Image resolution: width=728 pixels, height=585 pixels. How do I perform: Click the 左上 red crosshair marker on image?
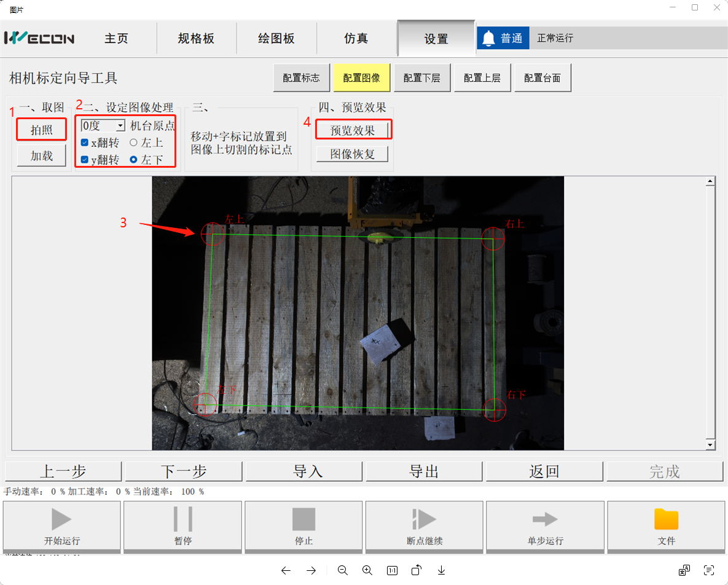coord(212,234)
